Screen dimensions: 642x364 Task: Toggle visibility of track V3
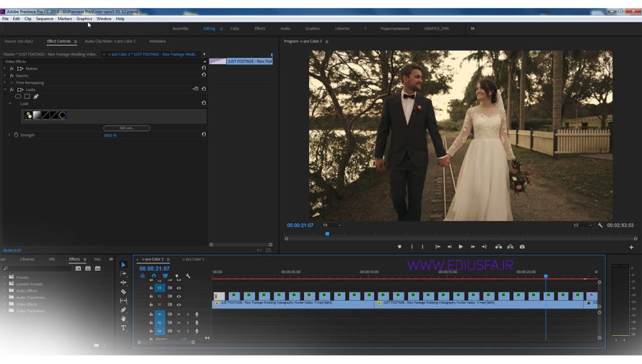click(179, 288)
